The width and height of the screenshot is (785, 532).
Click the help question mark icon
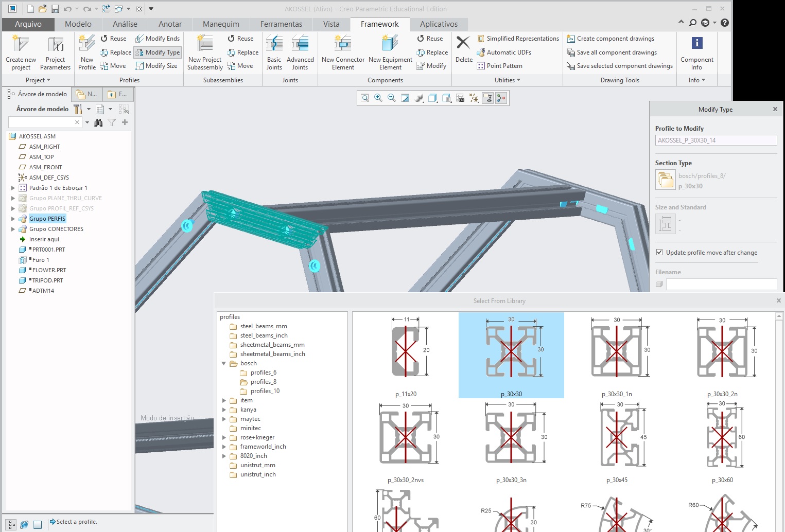[x=725, y=23]
